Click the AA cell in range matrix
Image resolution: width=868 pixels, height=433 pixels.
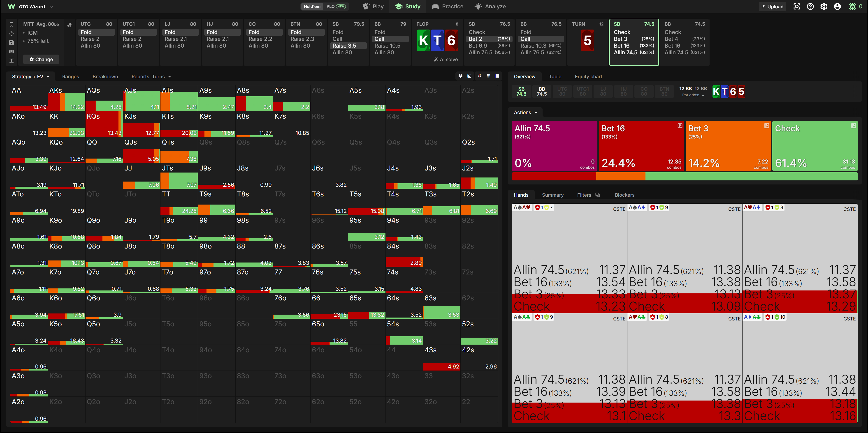tap(29, 98)
